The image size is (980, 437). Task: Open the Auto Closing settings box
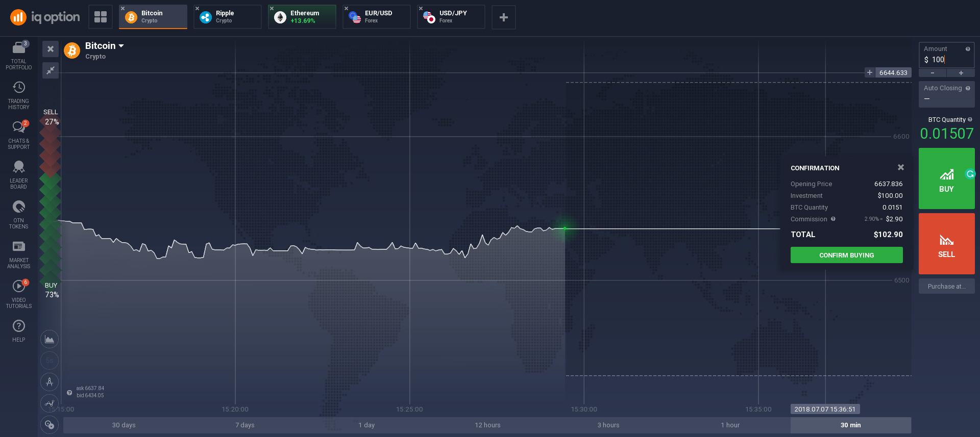coord(947,94)
